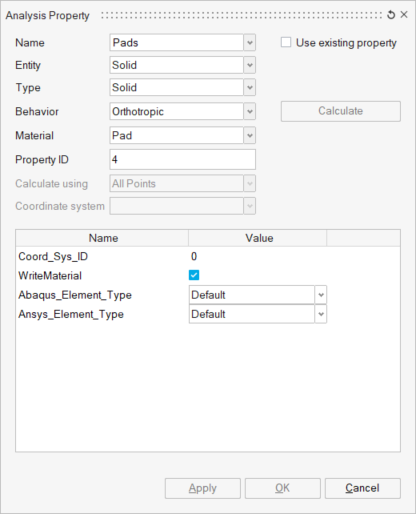Screen dimensions: 416x514
Task: Grab the dotted title bar grip area
Action: [242, 15]
